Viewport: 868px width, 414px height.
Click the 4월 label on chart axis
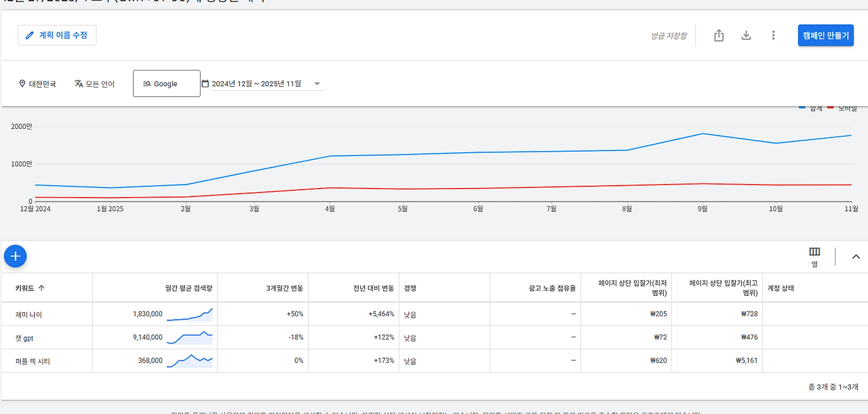[x=330, y=209]
